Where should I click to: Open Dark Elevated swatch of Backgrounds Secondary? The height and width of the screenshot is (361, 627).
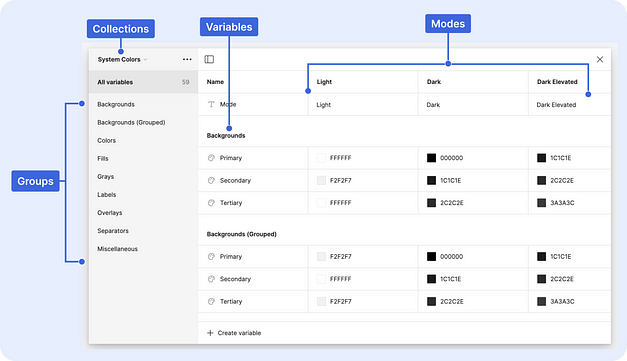pyautogui.click(x=541, y=180)
